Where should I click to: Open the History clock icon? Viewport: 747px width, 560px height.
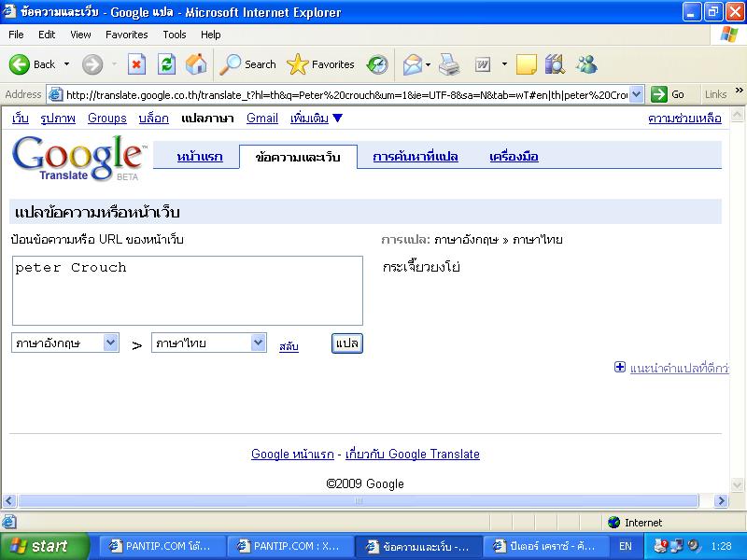click(377, 64)
